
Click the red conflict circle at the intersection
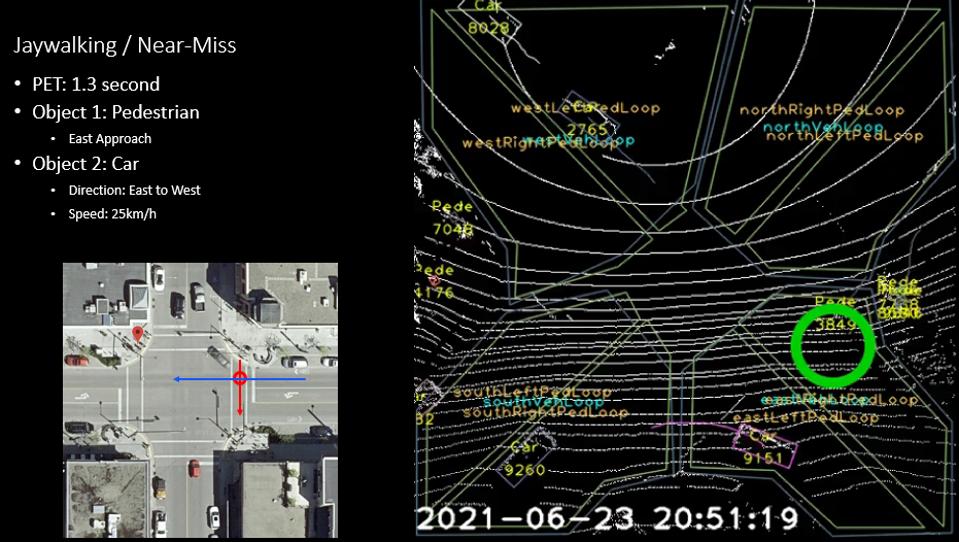coord(239,378)
